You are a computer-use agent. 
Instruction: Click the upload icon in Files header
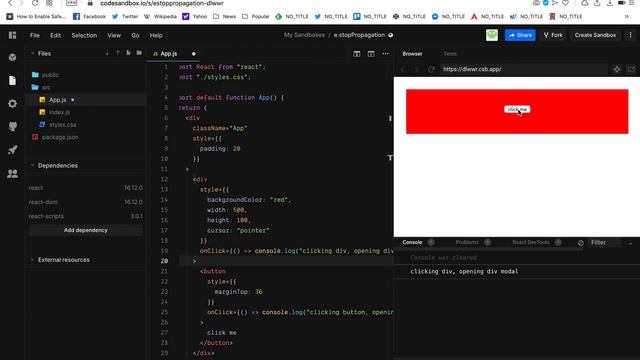coord(118,53)
